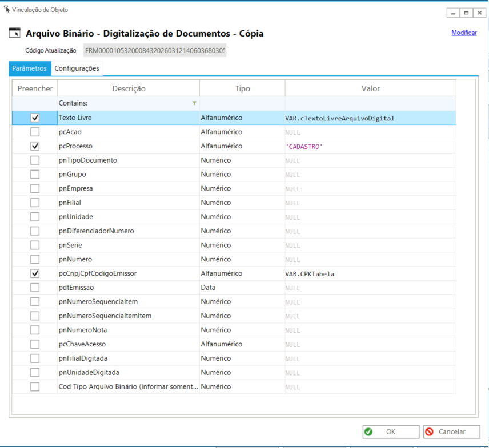Maximize the Vinculação de Objeto window
This screenshot has height=448, width=489.
(466, 13)
